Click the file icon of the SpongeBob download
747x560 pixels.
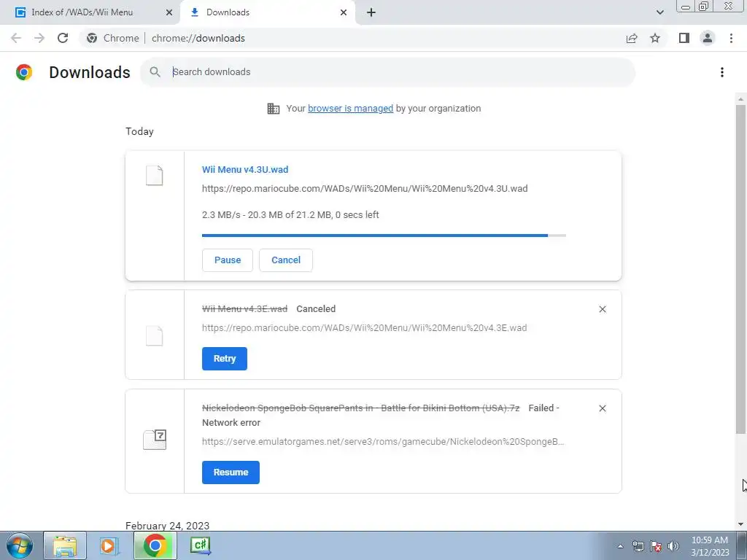point(155,440)
